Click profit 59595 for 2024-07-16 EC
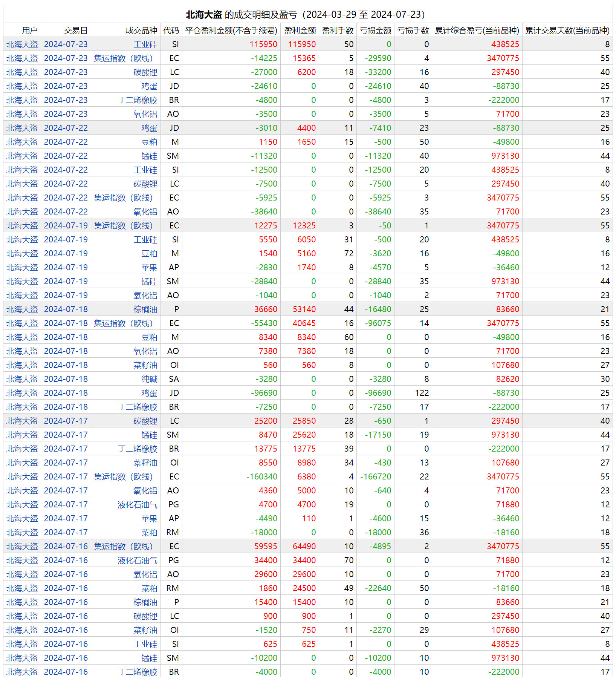Image resolution: width=616 pixels, height=677 pixels. [x=266, y=546]
